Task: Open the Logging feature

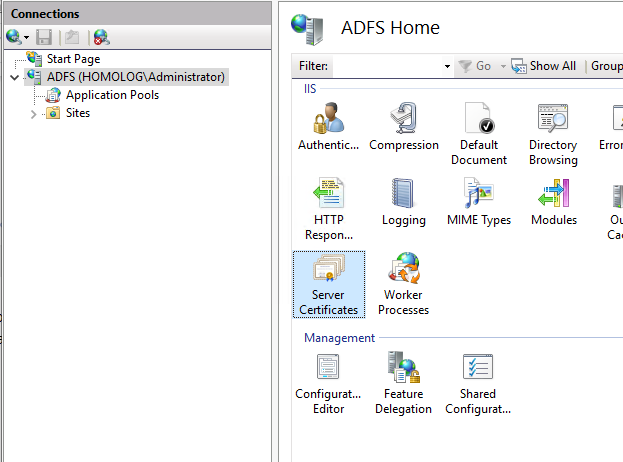Action: (404, 202)
